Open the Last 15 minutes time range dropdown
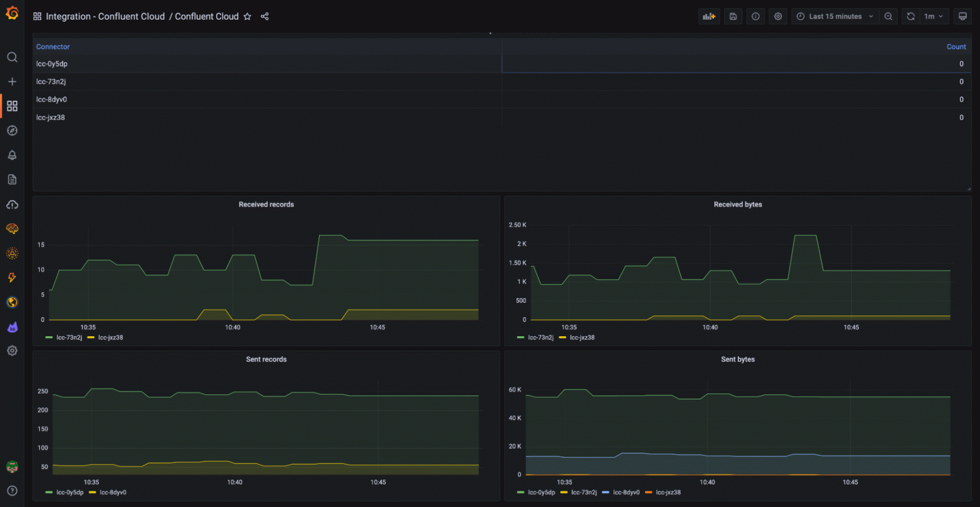 point(834,16)
